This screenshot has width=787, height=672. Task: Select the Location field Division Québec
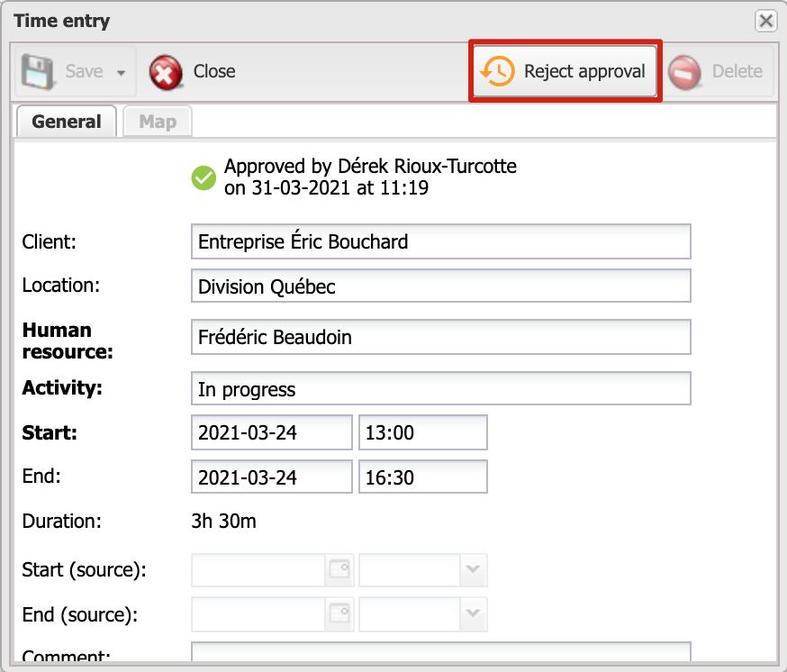(440, 286)
